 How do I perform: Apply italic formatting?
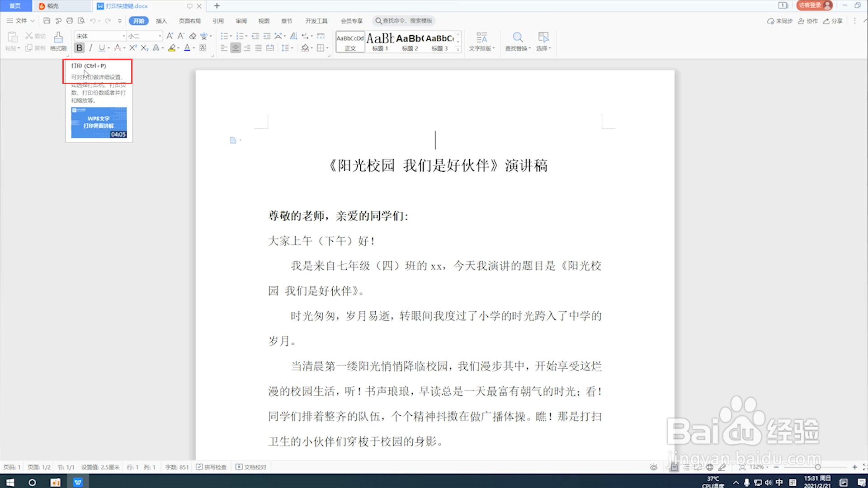90,48
